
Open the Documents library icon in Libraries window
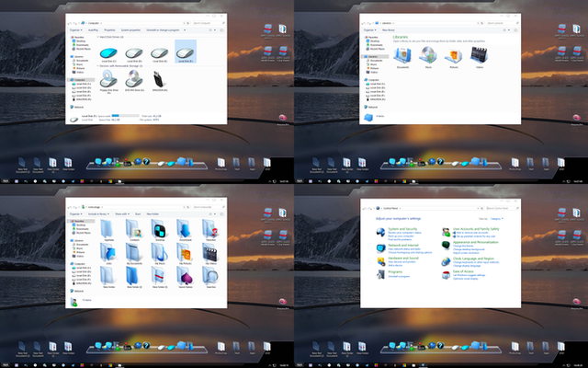point(402,55)
